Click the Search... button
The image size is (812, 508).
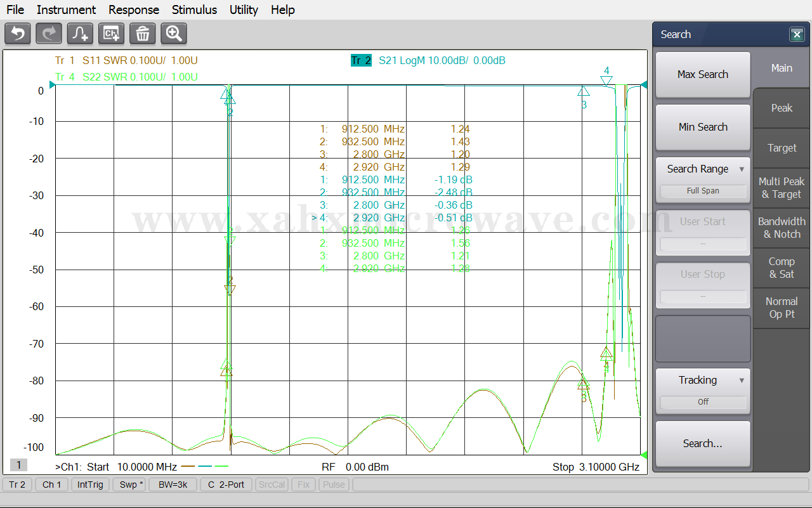pyautogui.click(x=703, y=444)
